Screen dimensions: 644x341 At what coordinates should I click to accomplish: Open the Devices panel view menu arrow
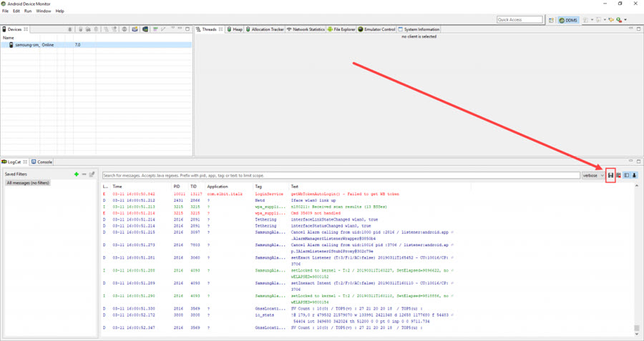(x=173, y=29)
